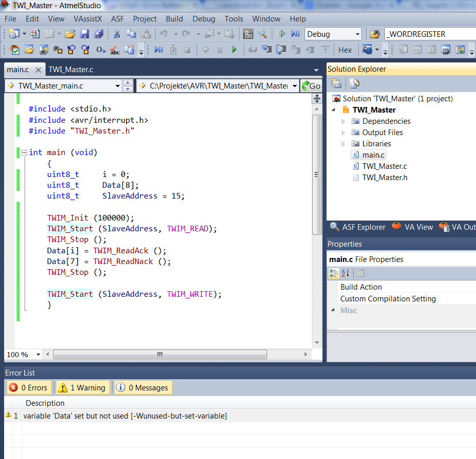This screenshot has height=459, width=476.
Task: Switch to the TWI_Master.c tab
Action: [71, 70]
